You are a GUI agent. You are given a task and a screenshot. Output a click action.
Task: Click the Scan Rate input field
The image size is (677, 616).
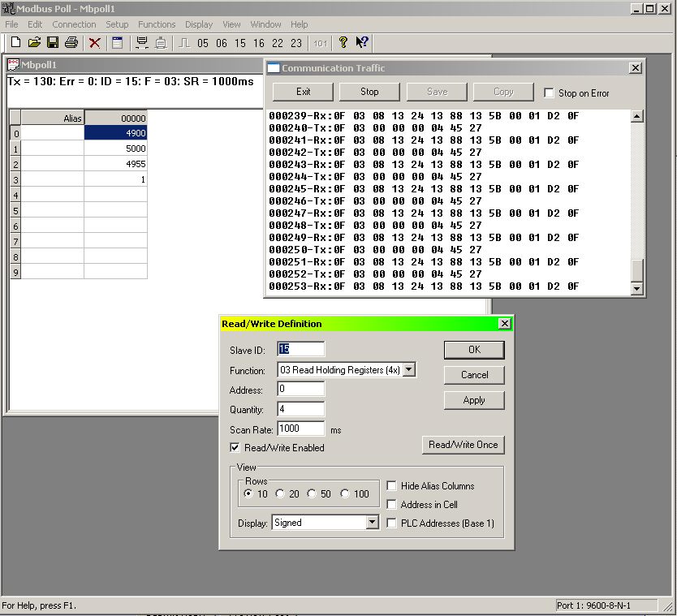[x=301, y=429]
